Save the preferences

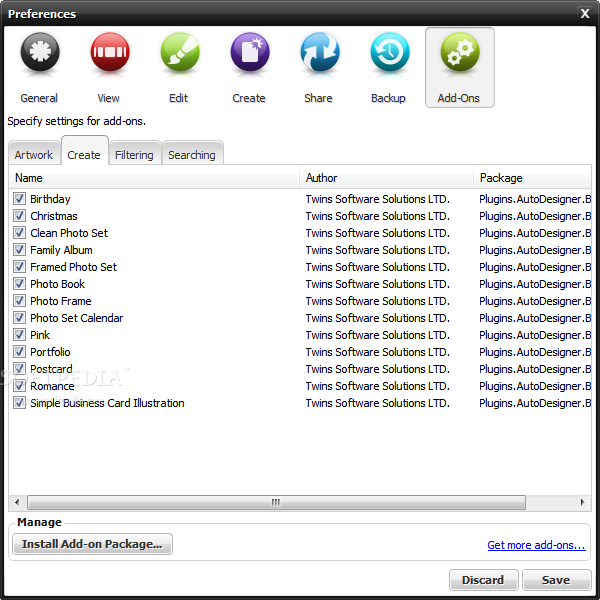click(x=556, y=580)
